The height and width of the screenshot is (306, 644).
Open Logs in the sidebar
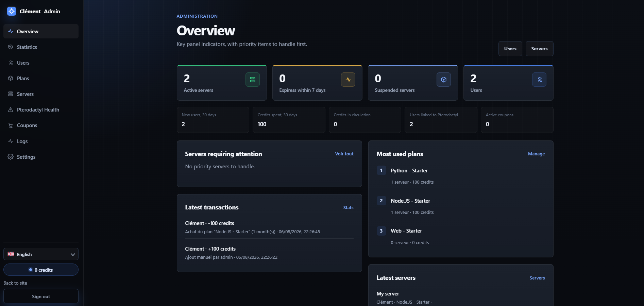click(x=41, y=141)
